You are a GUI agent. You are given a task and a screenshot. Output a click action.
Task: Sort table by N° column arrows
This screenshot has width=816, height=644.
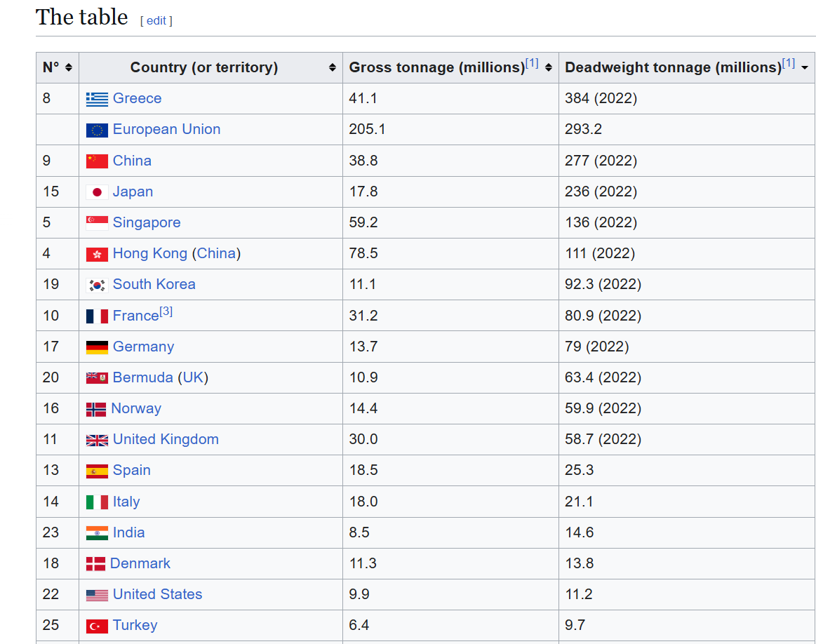point(69,67)
